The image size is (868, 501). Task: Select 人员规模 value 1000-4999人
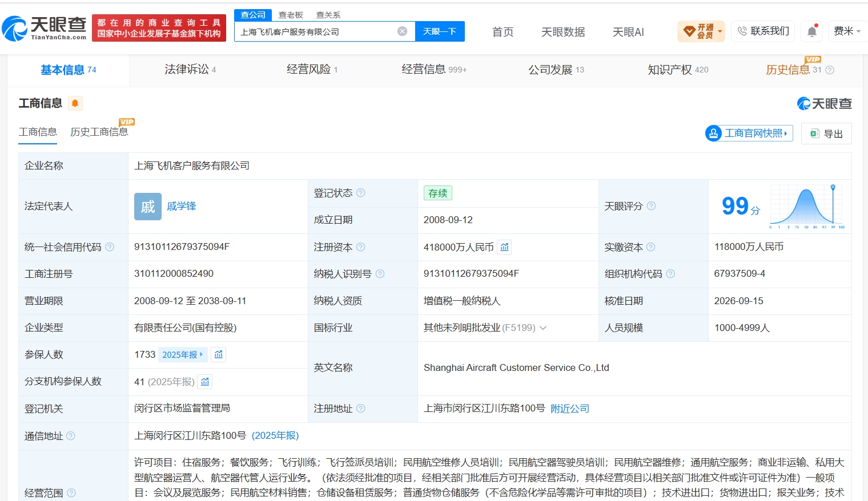click(742, 328)
